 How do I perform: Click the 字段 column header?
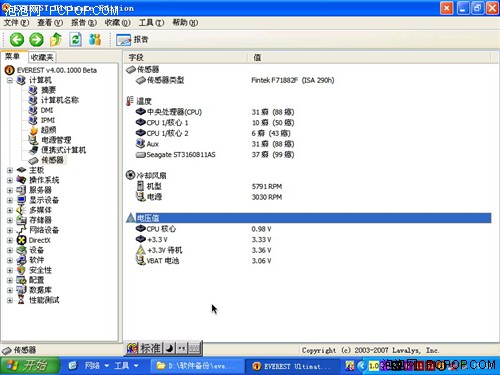click(186, 58)
